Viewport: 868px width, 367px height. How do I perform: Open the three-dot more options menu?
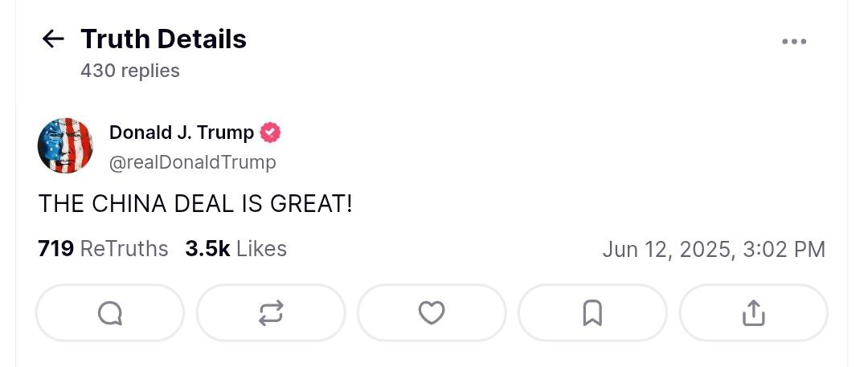point(793,42)
